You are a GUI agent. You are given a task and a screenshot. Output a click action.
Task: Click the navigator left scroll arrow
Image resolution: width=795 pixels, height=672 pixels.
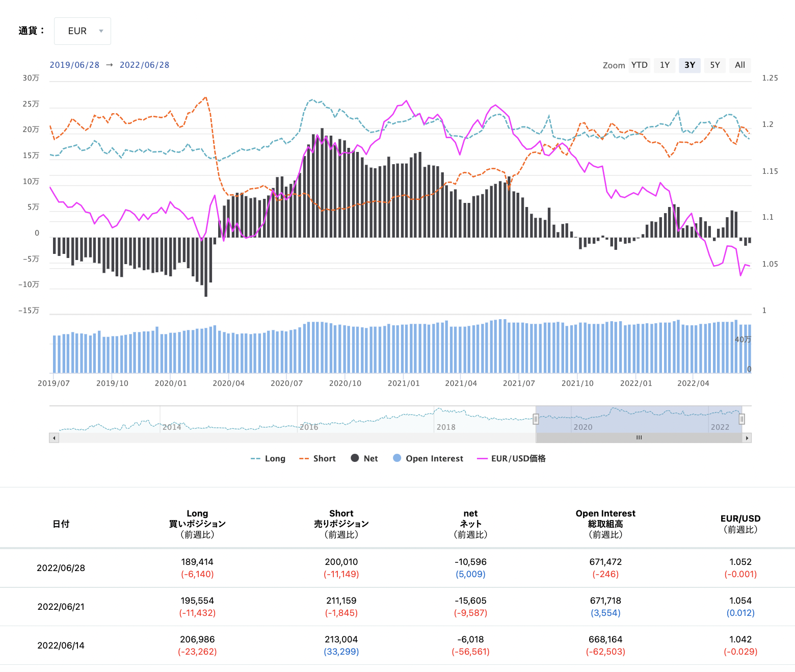click(54, 438)
